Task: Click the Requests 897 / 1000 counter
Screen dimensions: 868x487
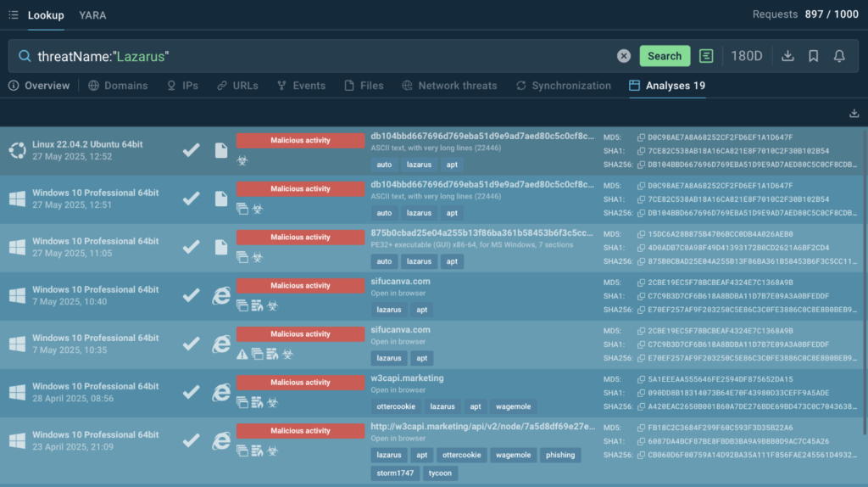Action: point(805,14)
